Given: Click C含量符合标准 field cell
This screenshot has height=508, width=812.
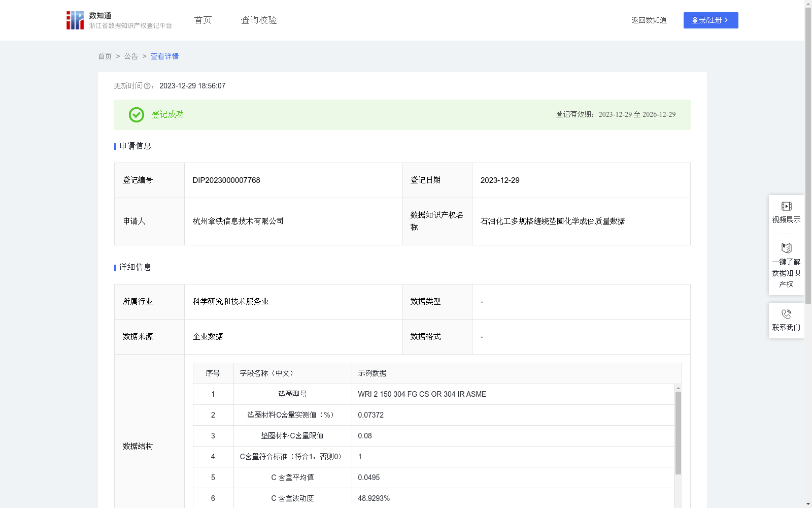Looking at the screenshot, I should 292,457.
